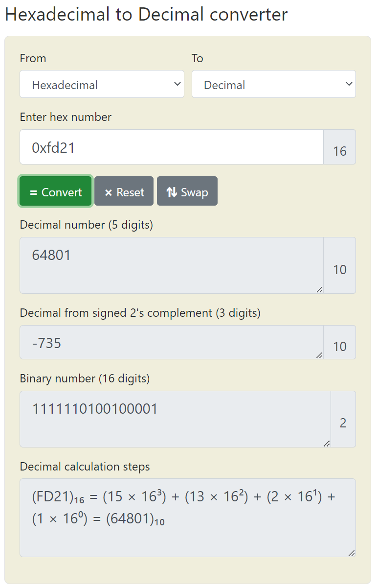Open the To base dropdown (Decimal)
Image resolution: width=377 pixels, height=588 pixels.
273,84
